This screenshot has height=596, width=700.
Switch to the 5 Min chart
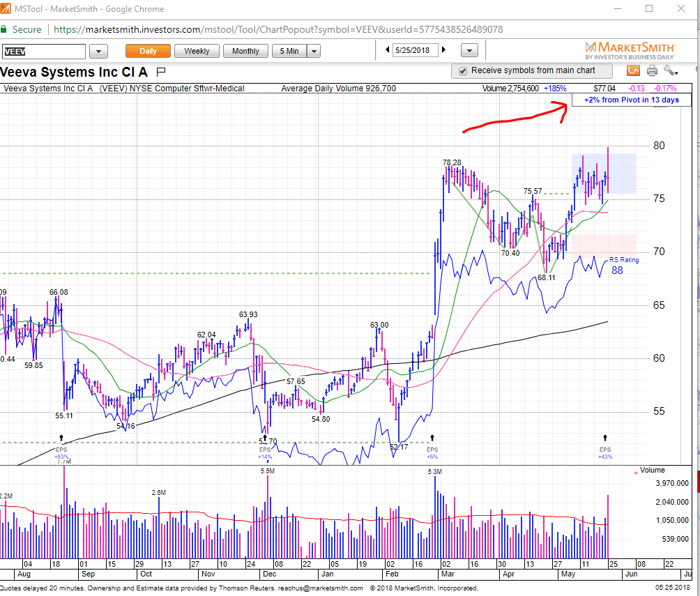(289, 52)
